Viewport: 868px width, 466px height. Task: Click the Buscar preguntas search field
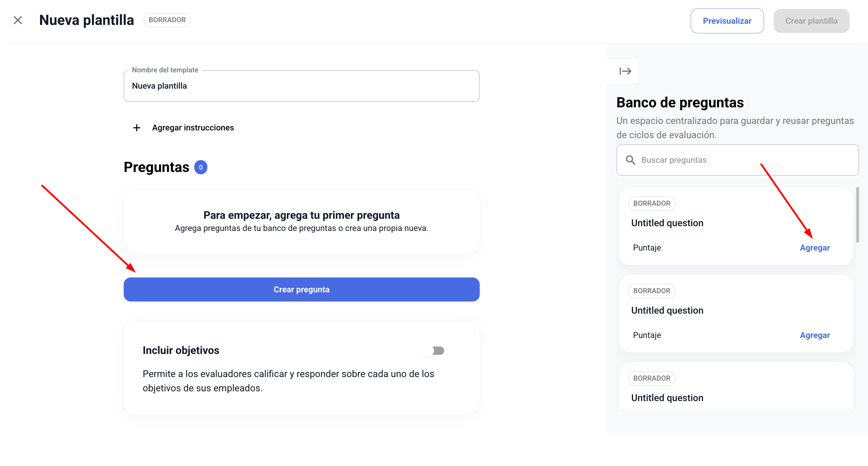(741, 160)
